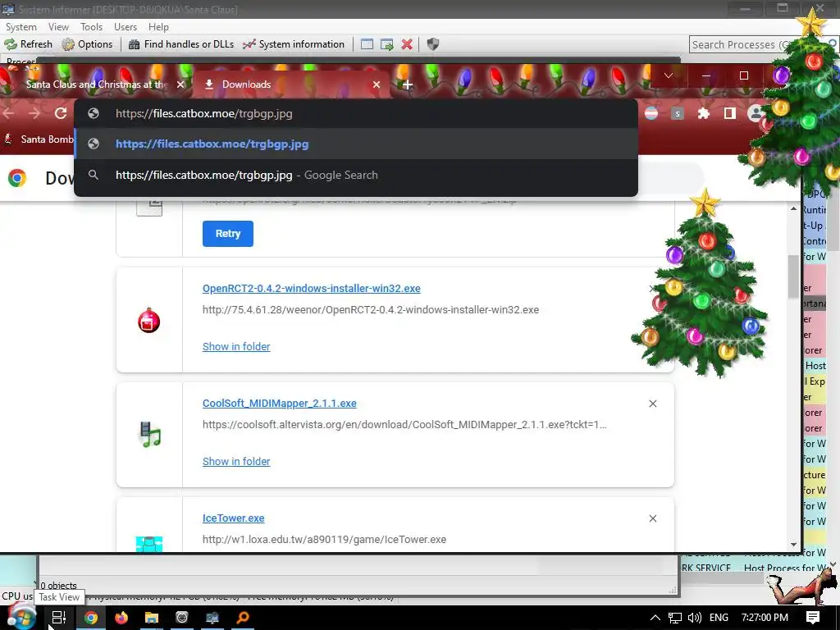Open Chrome profile avatar
Image resolution: width=840 pixels, height=630 pixels.
point(756,113)
